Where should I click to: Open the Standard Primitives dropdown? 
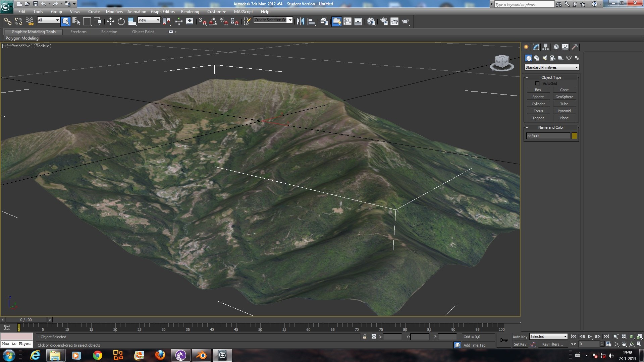click(x=552, y=67)
